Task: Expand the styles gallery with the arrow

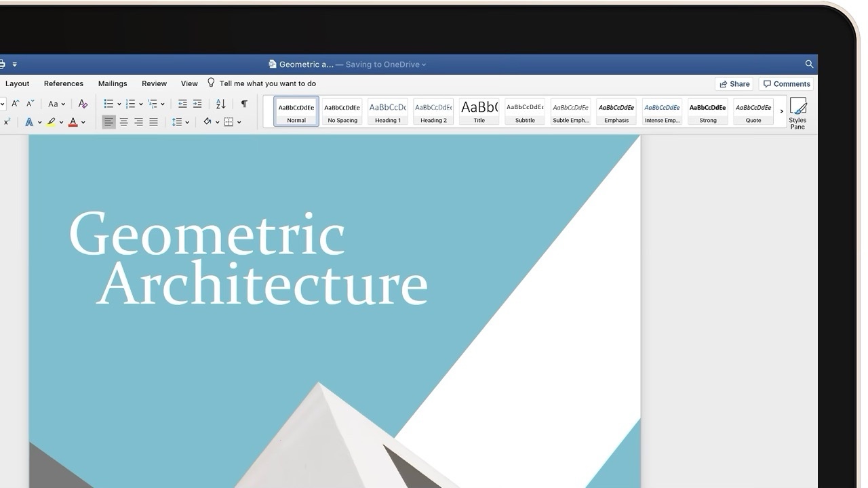Action: (x=781, y=112)
